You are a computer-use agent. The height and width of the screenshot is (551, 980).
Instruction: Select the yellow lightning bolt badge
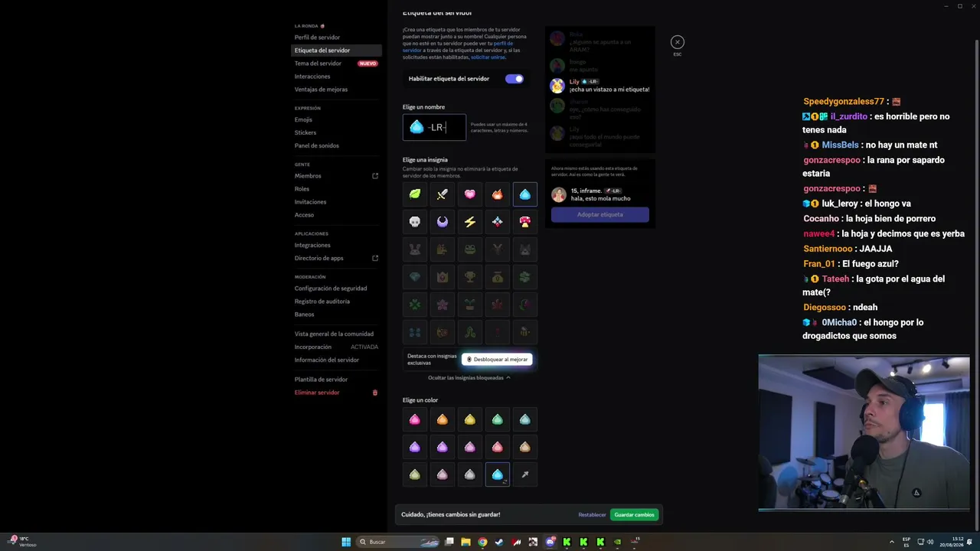(x=470, y=222)
